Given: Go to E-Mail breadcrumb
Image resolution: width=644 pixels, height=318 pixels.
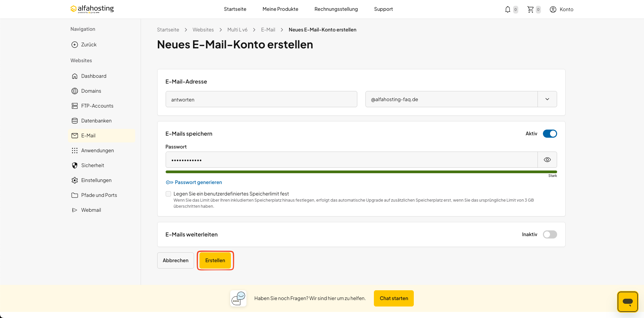Looking at the screenshot, I should click(268, 30).
